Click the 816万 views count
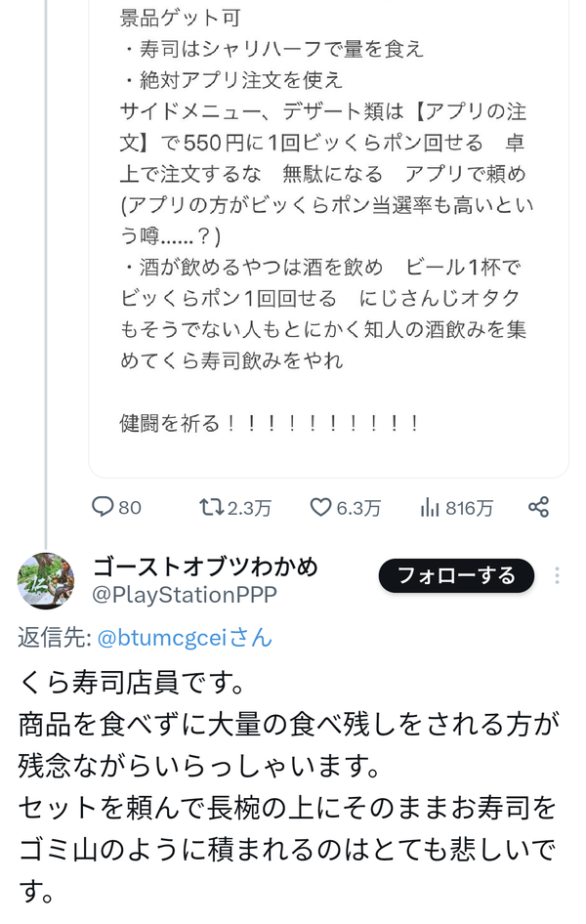 click(x=470, y=507)
